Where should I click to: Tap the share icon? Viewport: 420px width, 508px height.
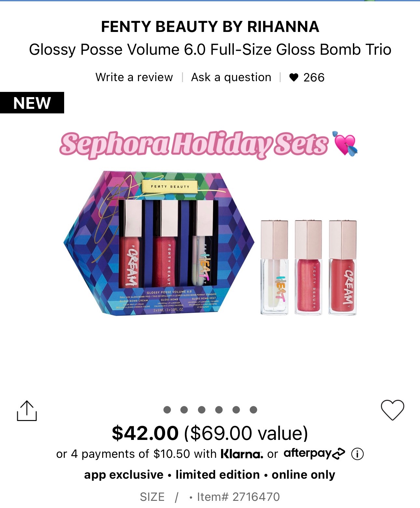[x=27, y=411]
